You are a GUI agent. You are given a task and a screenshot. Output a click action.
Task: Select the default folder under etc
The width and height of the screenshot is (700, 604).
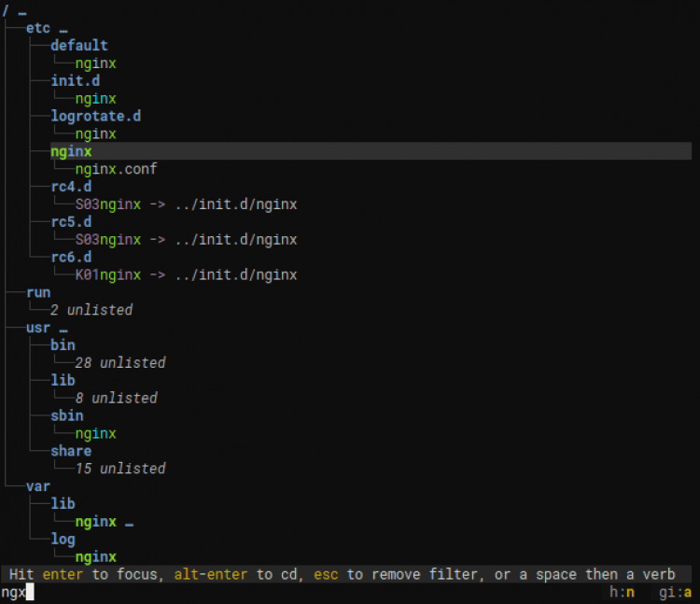[79, 46]
